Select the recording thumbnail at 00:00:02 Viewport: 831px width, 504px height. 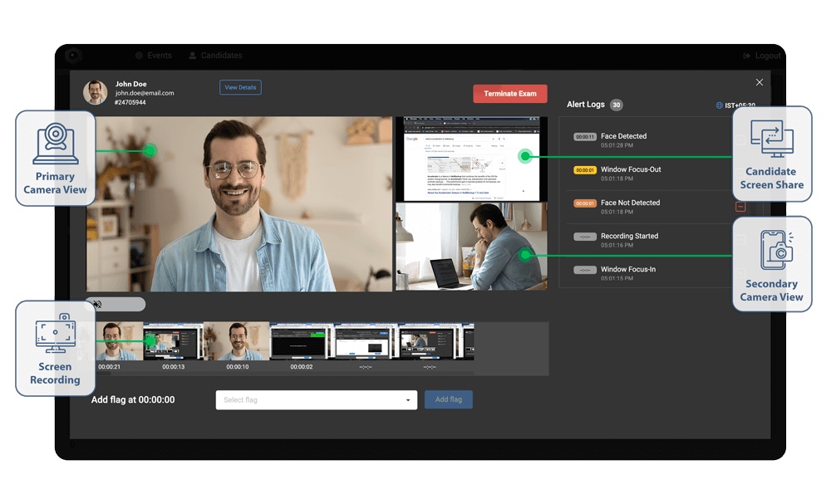pyautogui.click(x=301, y=341)
